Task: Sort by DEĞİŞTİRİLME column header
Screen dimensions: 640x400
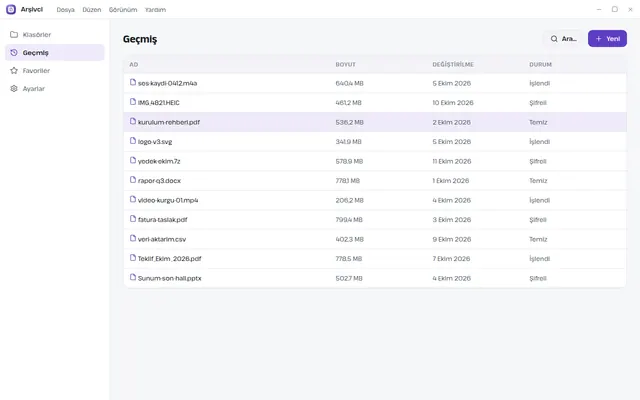Action: pyautogui.click(x=453, y=64)
